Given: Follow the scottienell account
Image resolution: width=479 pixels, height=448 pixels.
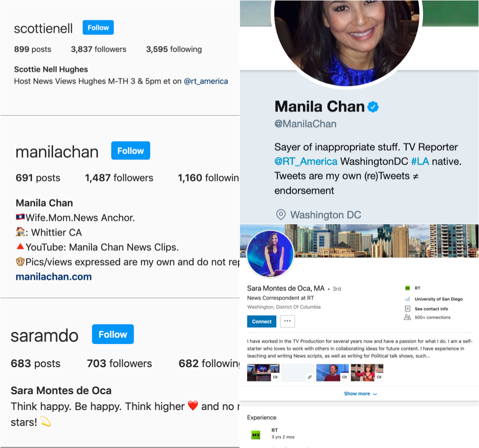Looking at the screenshot, I should point(98,28).
